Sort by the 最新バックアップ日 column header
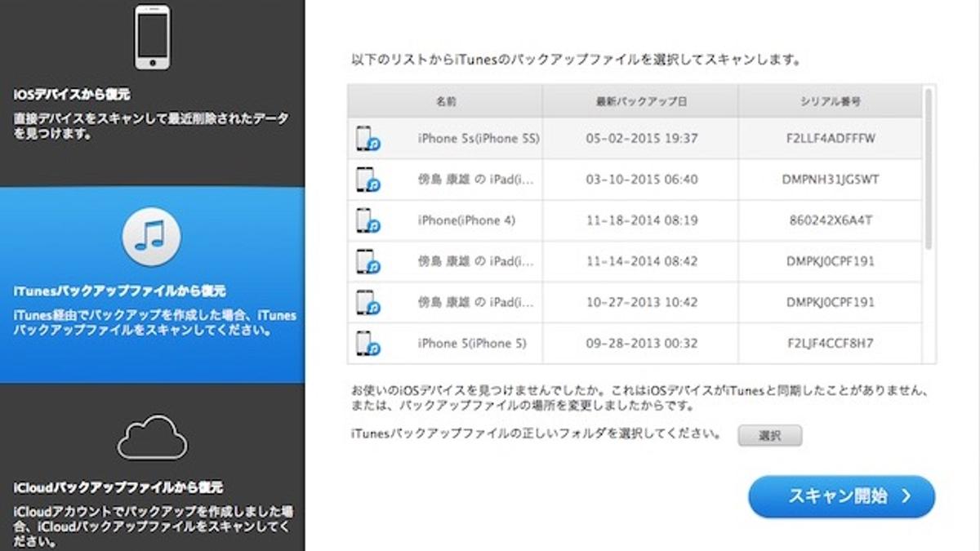This screenshot has width=980, height=551. point(641,102)
